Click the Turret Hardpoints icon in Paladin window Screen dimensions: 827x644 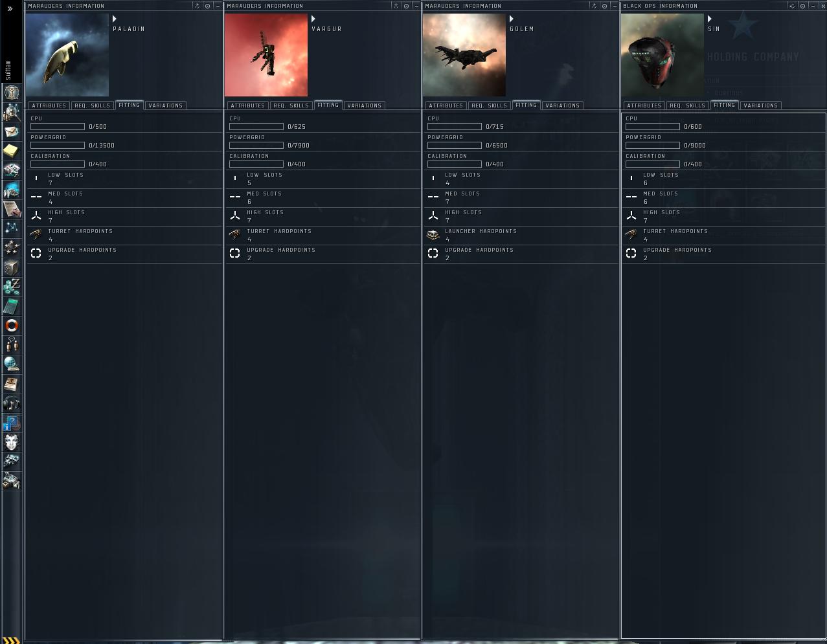[x=36, y=235]
